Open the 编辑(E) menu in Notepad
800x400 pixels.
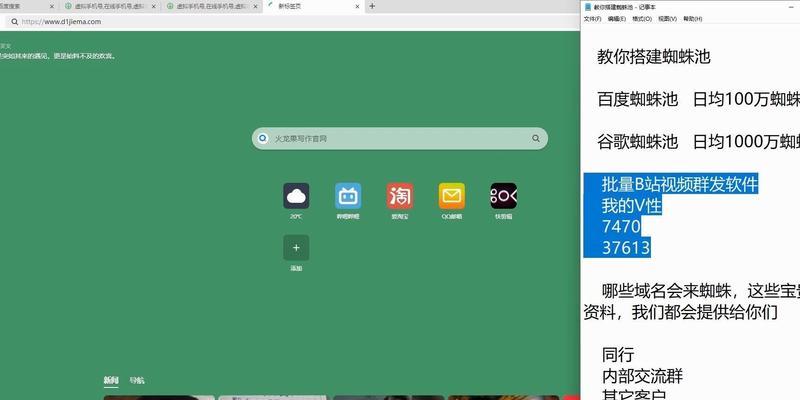tap(617, 19)
